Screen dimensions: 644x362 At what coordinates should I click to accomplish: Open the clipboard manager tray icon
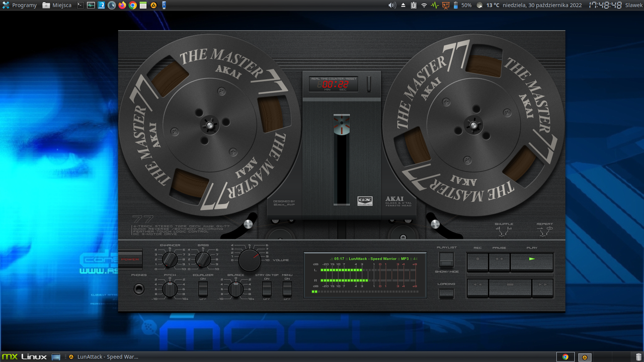click(414, 5)
